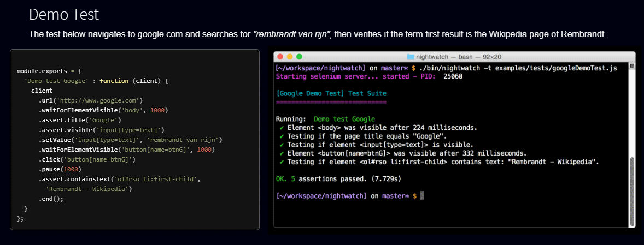Click the check mark beside 'page title equals "Google"'
Screen dimensions: 644x245
280,136
